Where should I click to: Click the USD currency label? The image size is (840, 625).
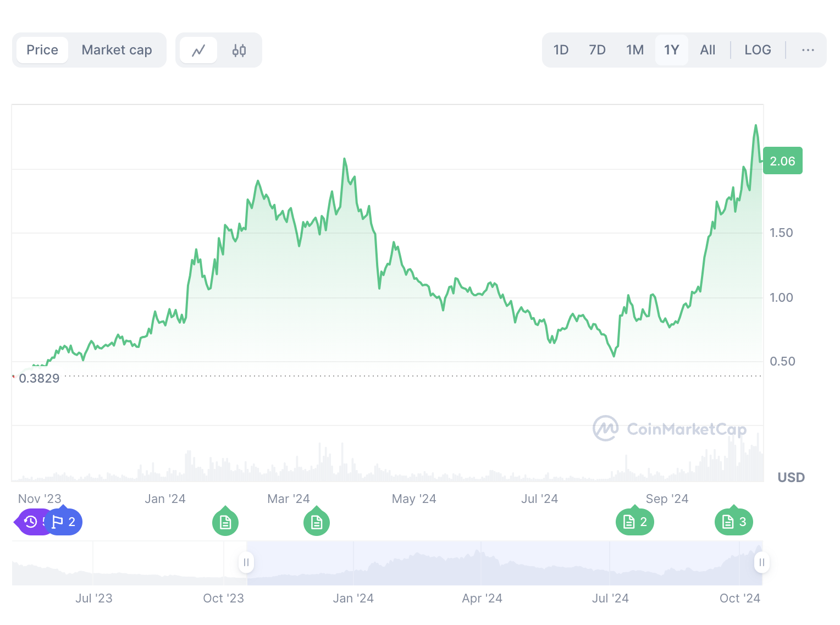pyautogui.click(x=791, y=478)
